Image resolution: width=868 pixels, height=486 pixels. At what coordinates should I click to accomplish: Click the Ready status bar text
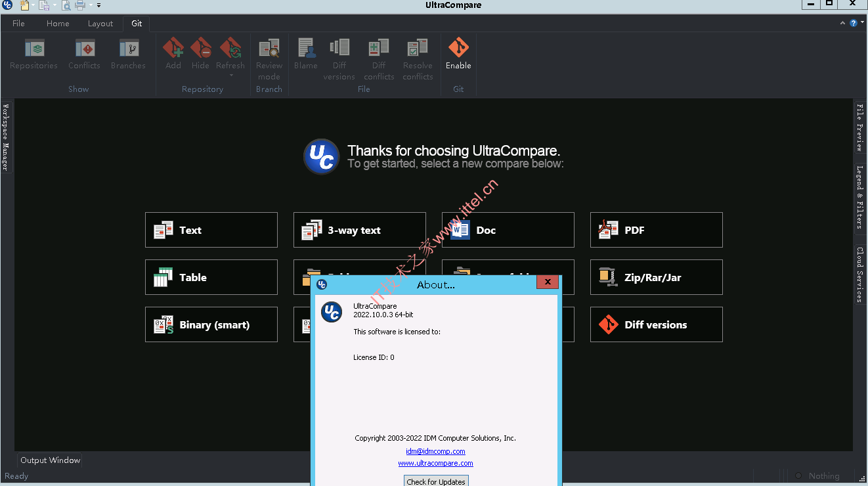pos(16,476)
